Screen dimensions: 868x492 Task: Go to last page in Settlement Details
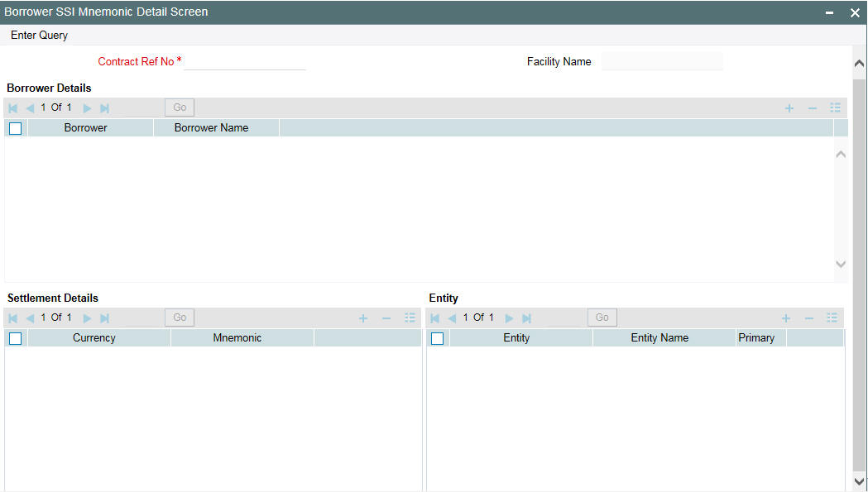[x=104, y=318]
